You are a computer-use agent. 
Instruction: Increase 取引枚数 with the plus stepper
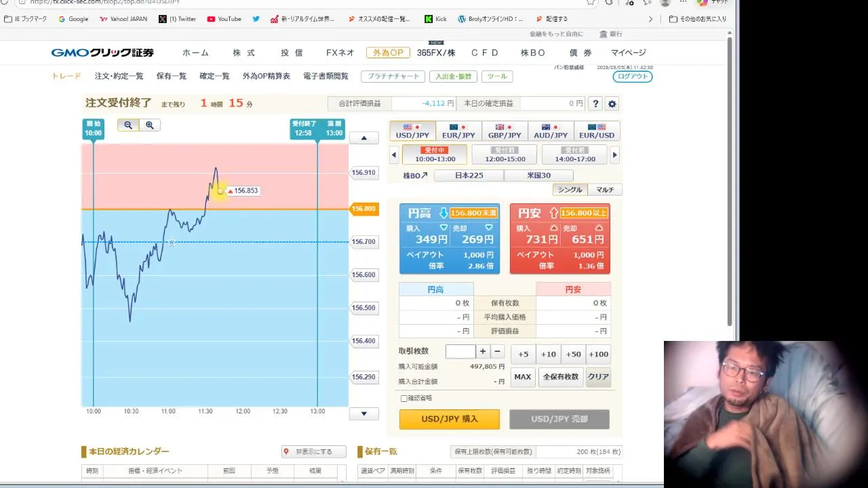(483, 351)
